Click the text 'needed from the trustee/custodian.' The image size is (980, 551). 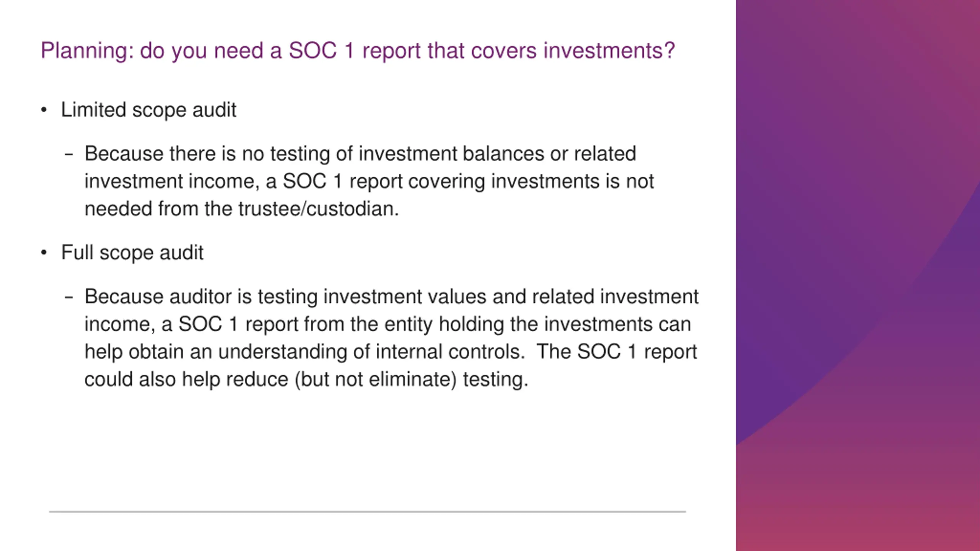pos(242,209)
